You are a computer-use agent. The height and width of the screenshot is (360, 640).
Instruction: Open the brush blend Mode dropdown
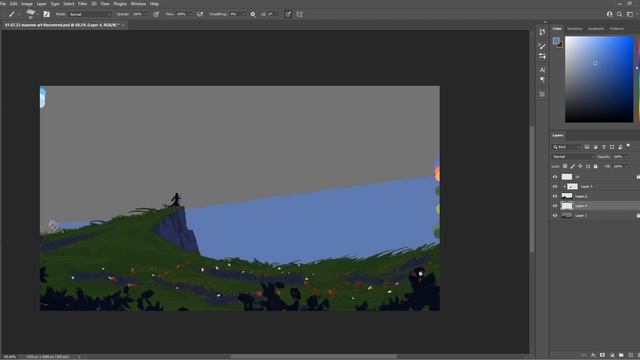point(90,14)
